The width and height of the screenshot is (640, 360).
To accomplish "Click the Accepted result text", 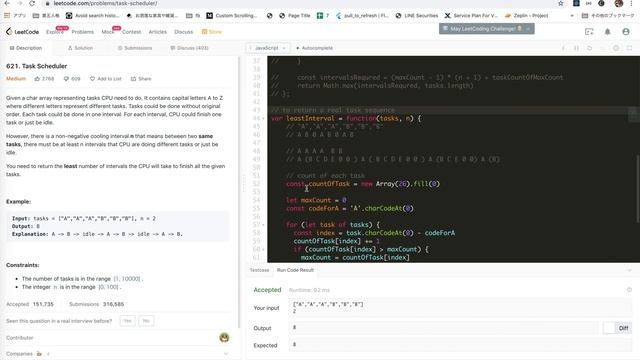I will (267, 290).
